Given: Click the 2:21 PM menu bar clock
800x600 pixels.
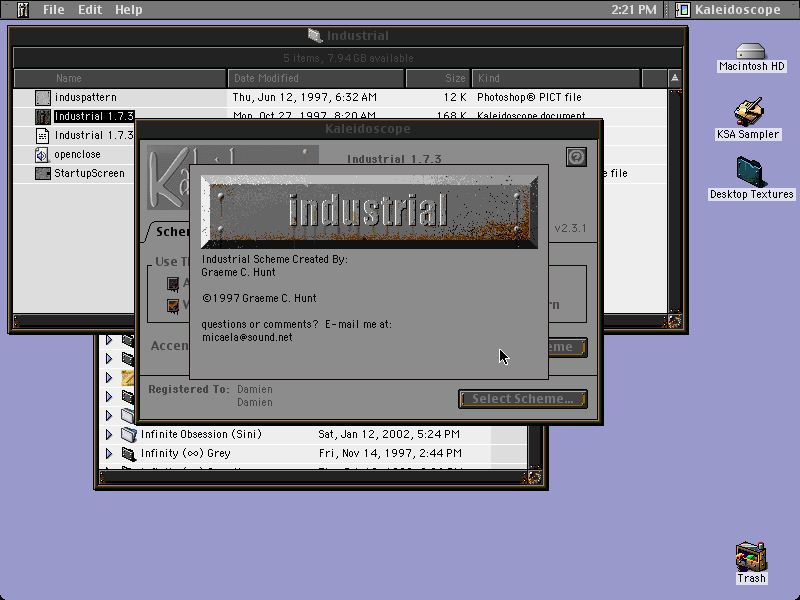Looking at the screenshot, I should point(634,10).
